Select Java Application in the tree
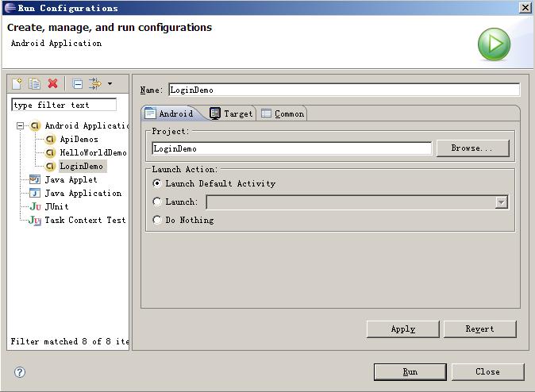535x392 pixels. (x=83, y=193)
